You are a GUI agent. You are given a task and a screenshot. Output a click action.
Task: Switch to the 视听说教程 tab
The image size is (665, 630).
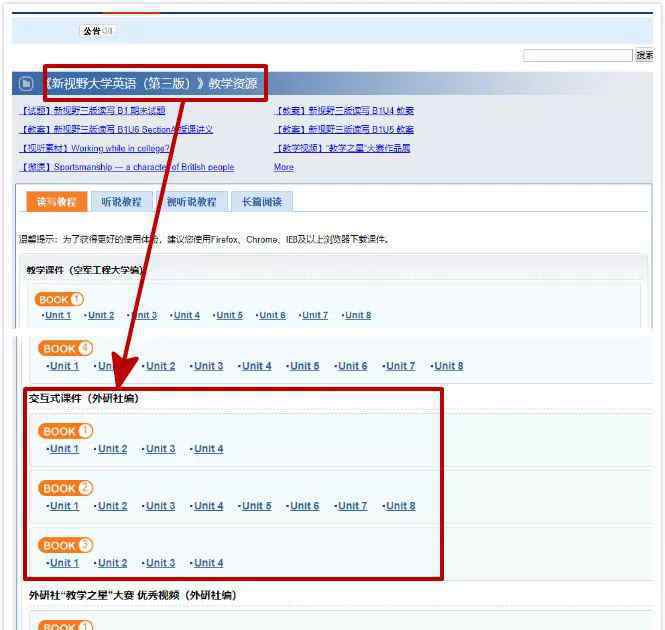pyautogui.click(x=192, y=202)
